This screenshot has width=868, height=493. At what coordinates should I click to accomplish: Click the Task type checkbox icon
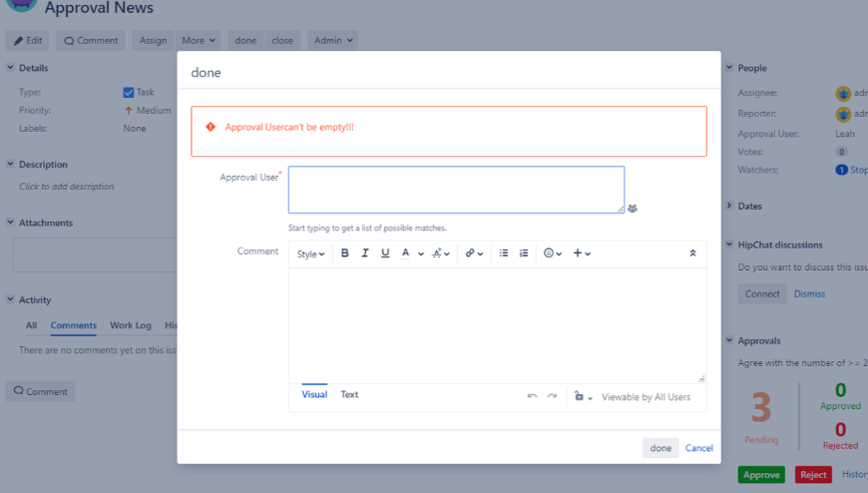[129, 93]
